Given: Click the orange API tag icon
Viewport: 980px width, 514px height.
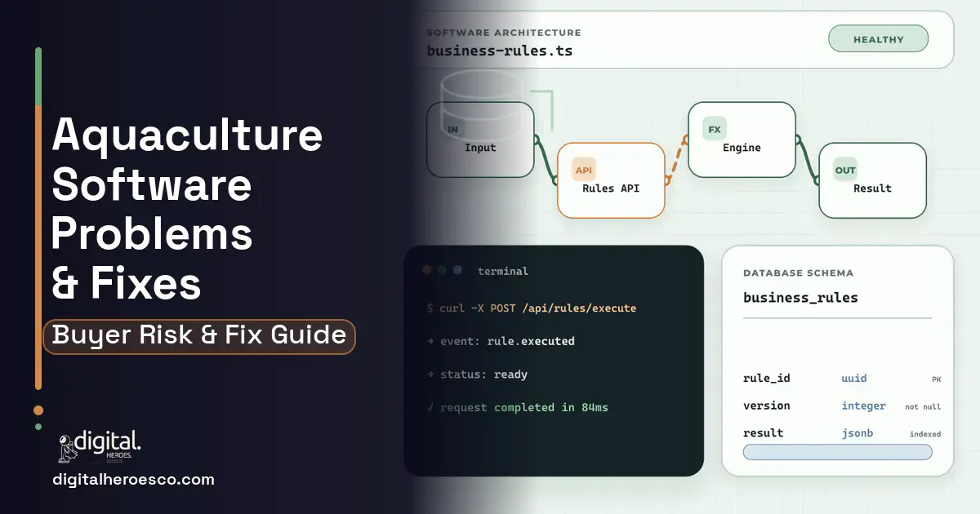Looking at the screenshot, I should pos(584,170).
